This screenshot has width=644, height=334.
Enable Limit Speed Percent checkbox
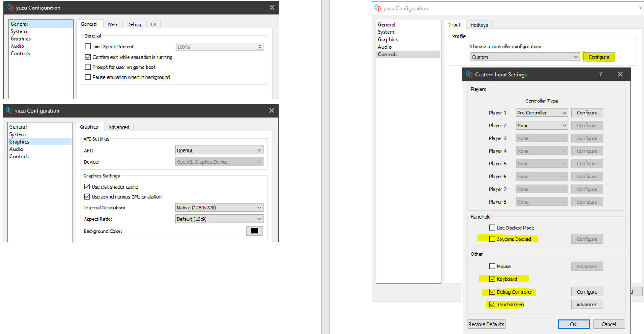(x=88, y=47)
